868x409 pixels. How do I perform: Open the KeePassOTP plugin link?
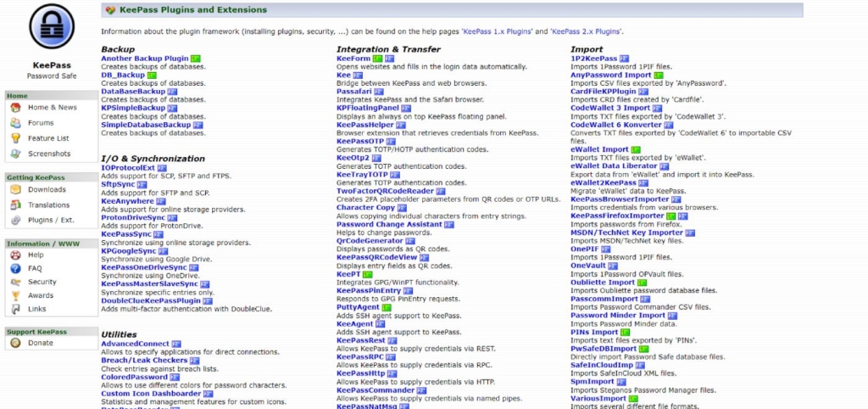coord(360,142)
